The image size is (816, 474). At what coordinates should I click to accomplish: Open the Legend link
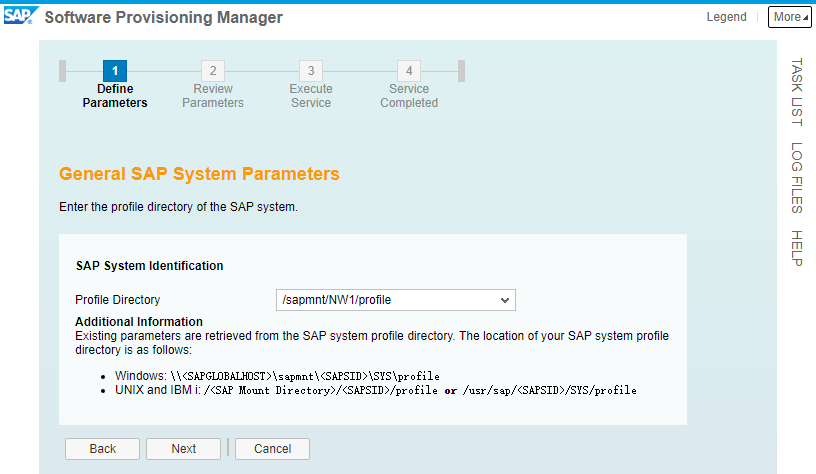tap(726, 17)
